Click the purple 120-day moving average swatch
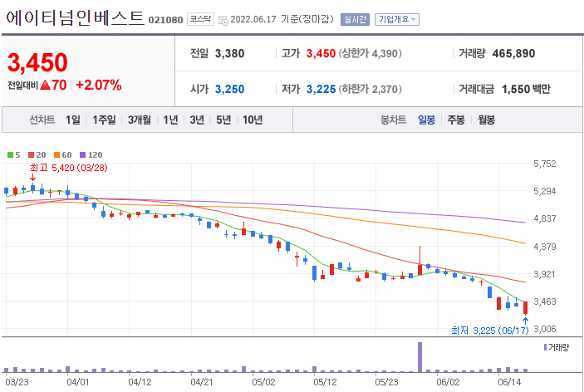 coord(83,154)
